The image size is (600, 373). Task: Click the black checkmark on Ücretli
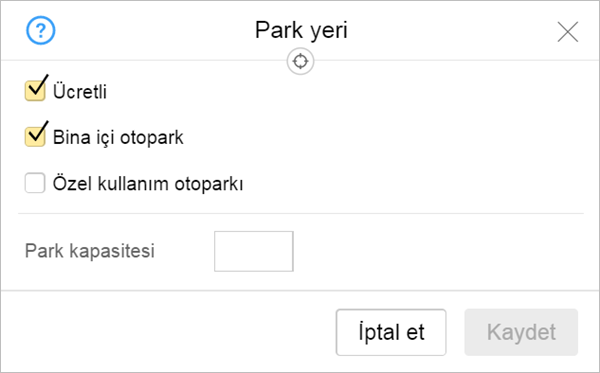(x=39, y=85)
